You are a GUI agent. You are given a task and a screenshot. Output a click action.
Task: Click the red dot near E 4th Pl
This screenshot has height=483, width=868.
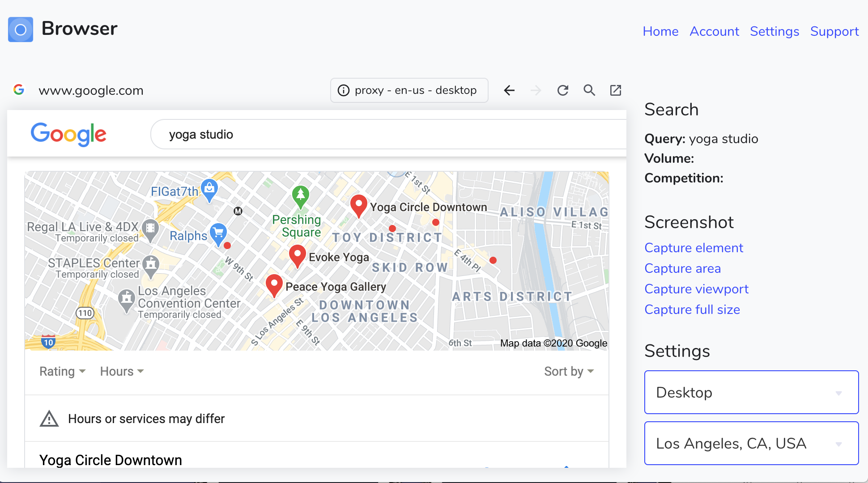pyautogui.click(x=493, y=260)
